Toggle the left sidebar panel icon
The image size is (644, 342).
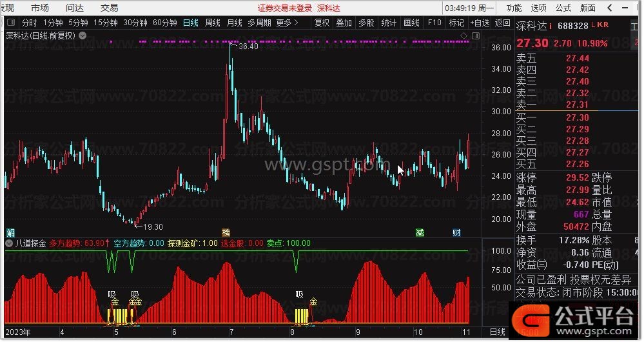pos(12,22)
